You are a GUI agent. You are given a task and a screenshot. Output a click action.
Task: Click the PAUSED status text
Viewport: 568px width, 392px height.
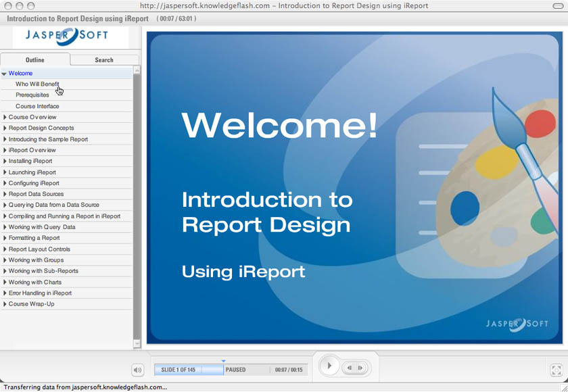click(x=235, y=370)
